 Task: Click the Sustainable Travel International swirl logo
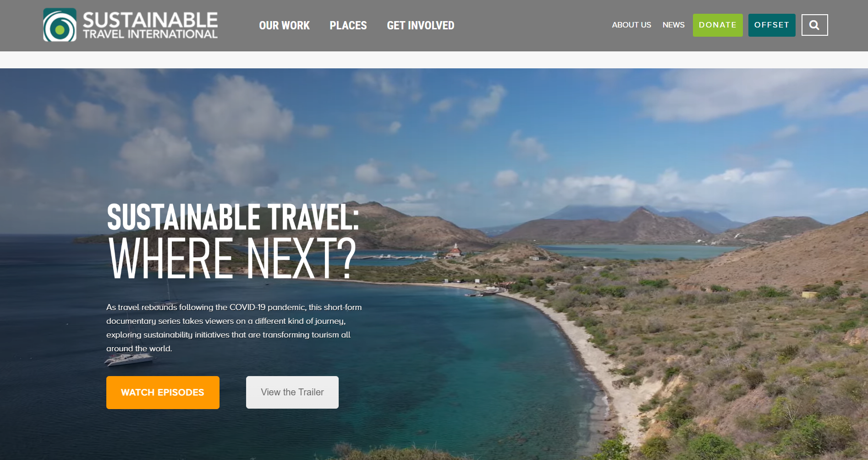pos(60,25)
